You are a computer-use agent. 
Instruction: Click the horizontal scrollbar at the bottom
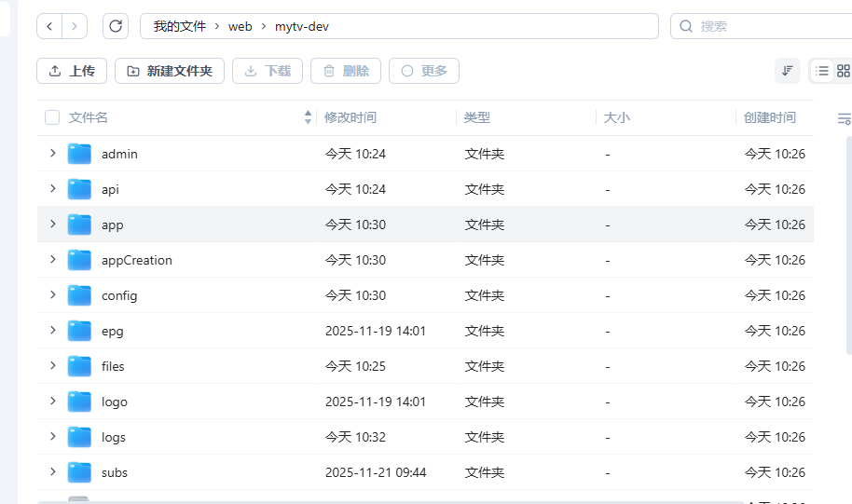click(x=391, y=502)
